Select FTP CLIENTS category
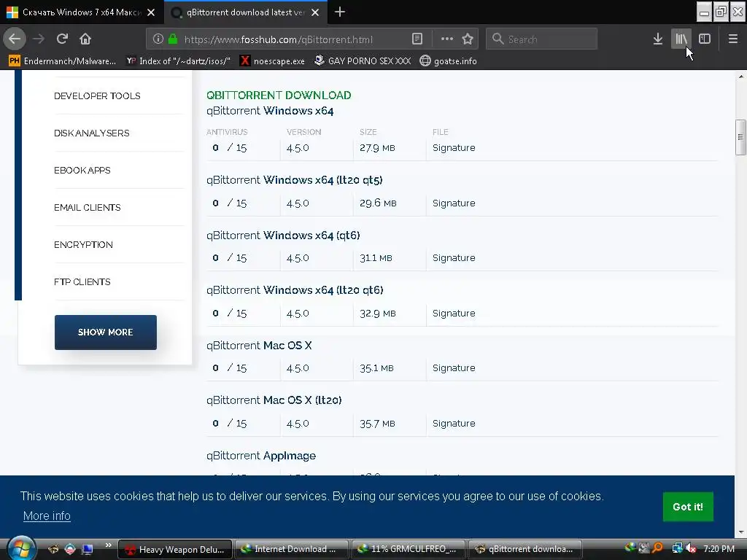 (x=82, y=281)
